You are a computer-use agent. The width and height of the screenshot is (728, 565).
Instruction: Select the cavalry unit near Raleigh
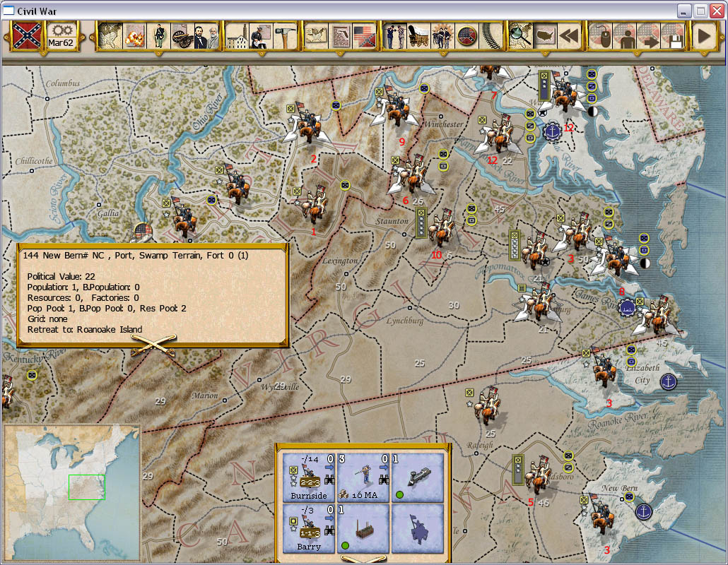click(x=486, y=407)
